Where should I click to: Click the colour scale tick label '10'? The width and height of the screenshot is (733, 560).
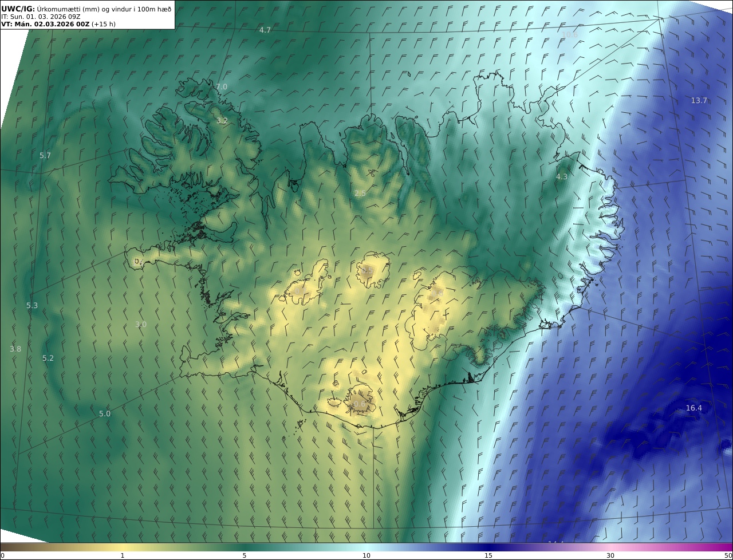[366, 555]
